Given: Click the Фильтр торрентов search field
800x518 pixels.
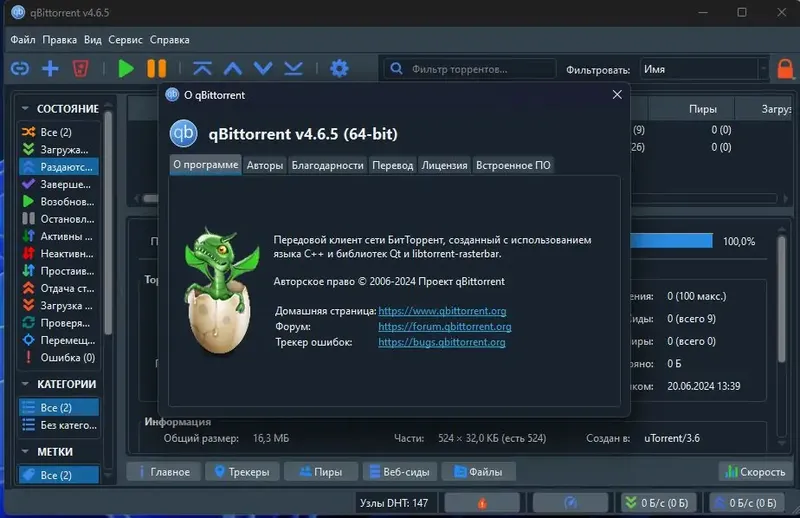Looking at the screenshot, I should point(469,69).
